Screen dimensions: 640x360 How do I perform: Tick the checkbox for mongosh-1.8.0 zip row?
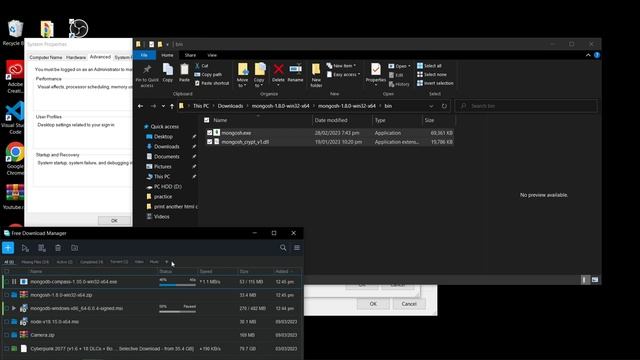7,295
